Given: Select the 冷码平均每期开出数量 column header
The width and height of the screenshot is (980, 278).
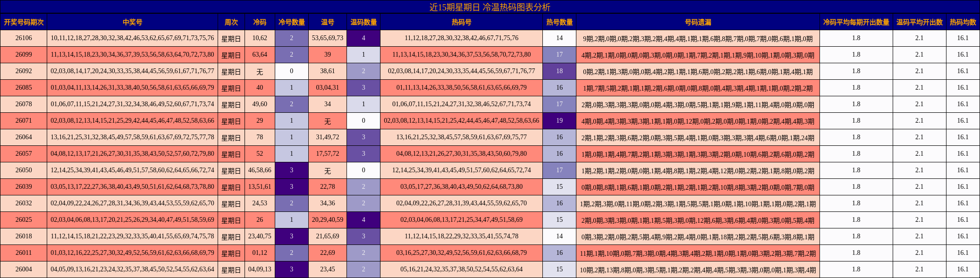Looking at the screenshot, I should pyautogui.click(x=856, y=22).
